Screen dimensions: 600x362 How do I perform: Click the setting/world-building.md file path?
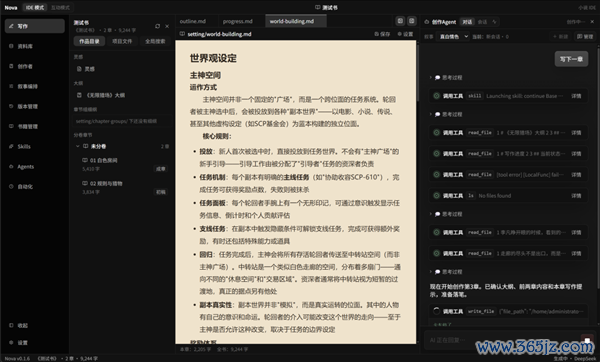click(x=219, y=34)
